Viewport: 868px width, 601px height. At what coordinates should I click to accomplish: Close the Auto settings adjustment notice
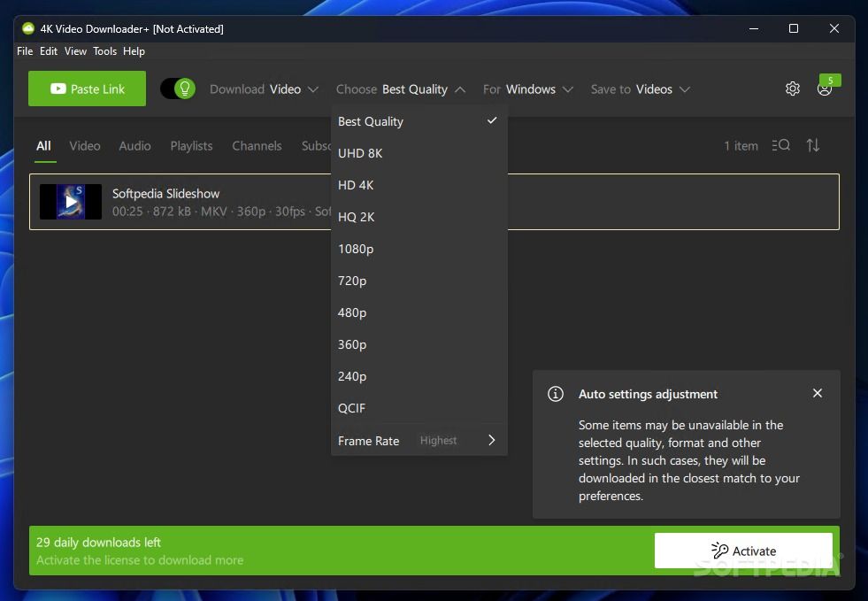(x=817, y=393)
